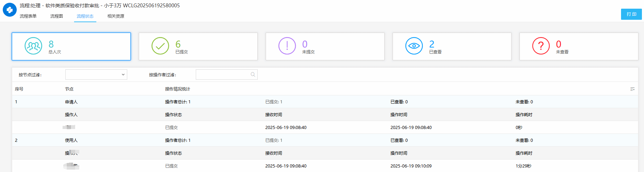The width and height of the screenshot is (644, 172).
Task: Click the purple exclamation unsubmitted icon
Action: [287, 46]
